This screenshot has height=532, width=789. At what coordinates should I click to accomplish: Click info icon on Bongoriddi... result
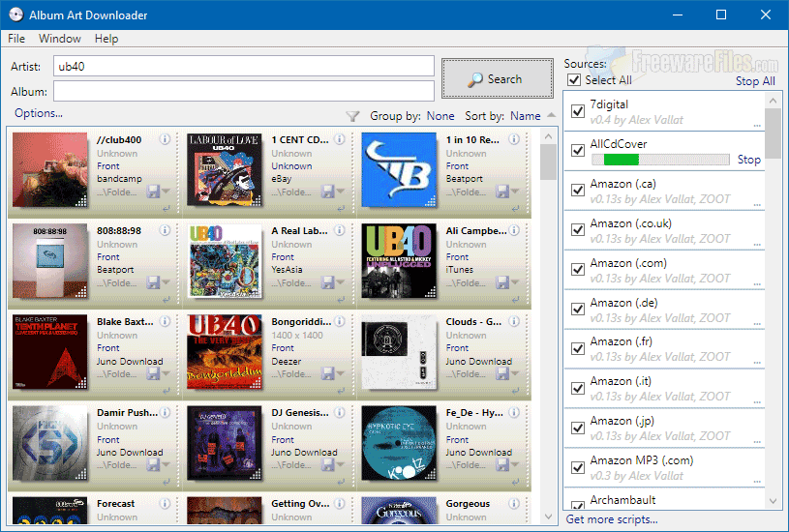pos(340,321)
